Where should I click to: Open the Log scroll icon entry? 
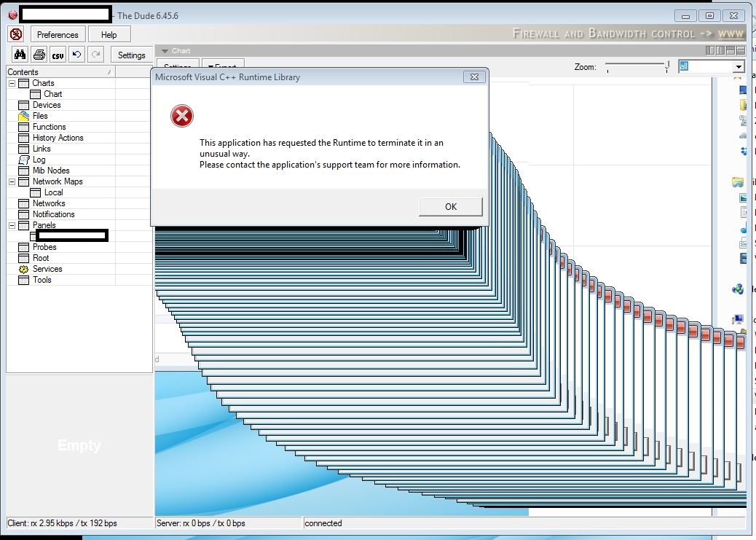pos(23,160)
